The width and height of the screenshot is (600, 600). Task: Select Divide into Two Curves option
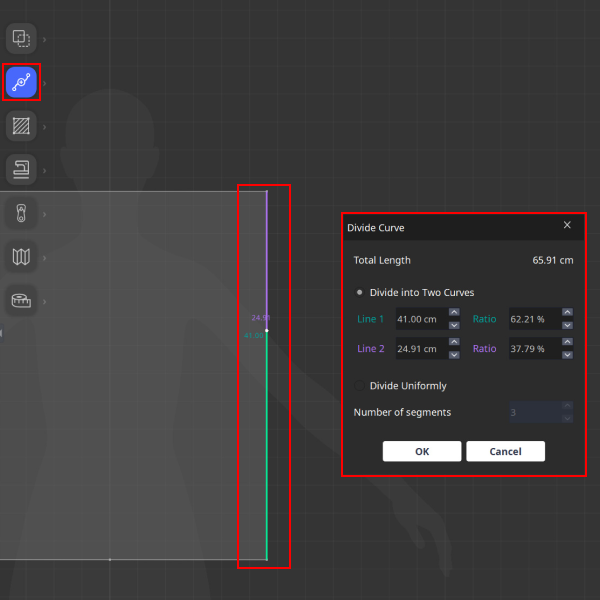pos(360,293)
